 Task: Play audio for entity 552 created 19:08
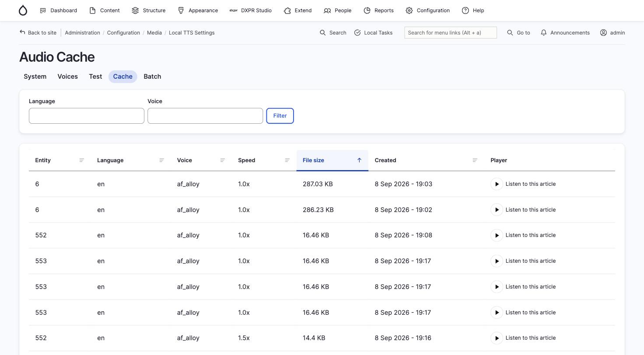497,235
